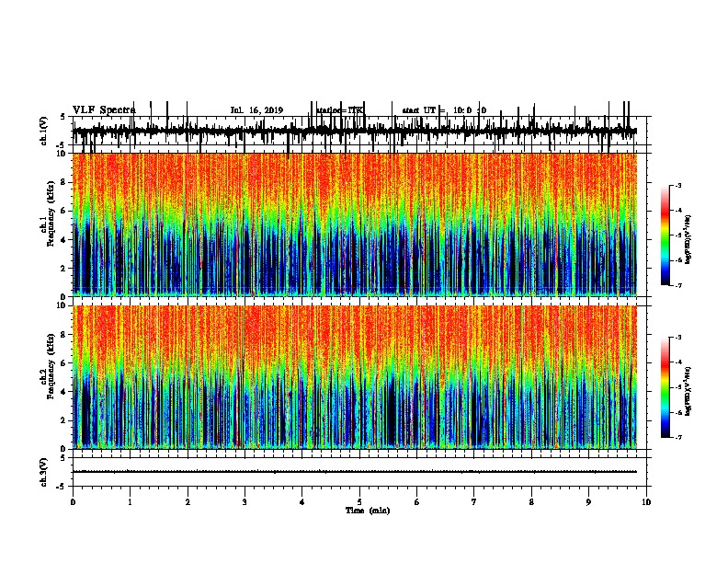Click the "ch.3(V)" waveform axis label
This screenshot has height=563, width=728.
[44, 472]
